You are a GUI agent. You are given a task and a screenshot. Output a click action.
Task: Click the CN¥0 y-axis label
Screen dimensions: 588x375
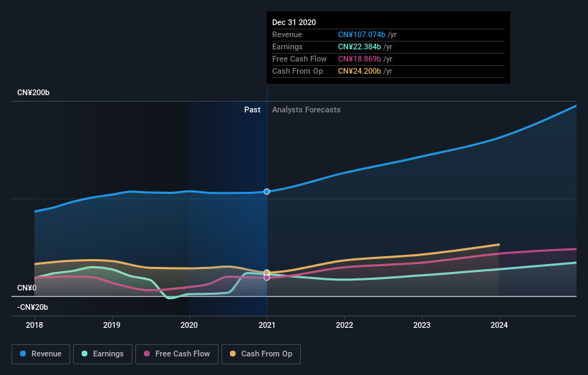click(27, 288)
